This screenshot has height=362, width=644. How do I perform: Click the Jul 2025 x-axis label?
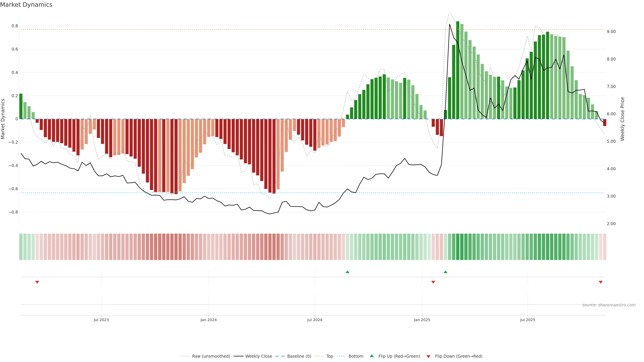click(527, 320)
